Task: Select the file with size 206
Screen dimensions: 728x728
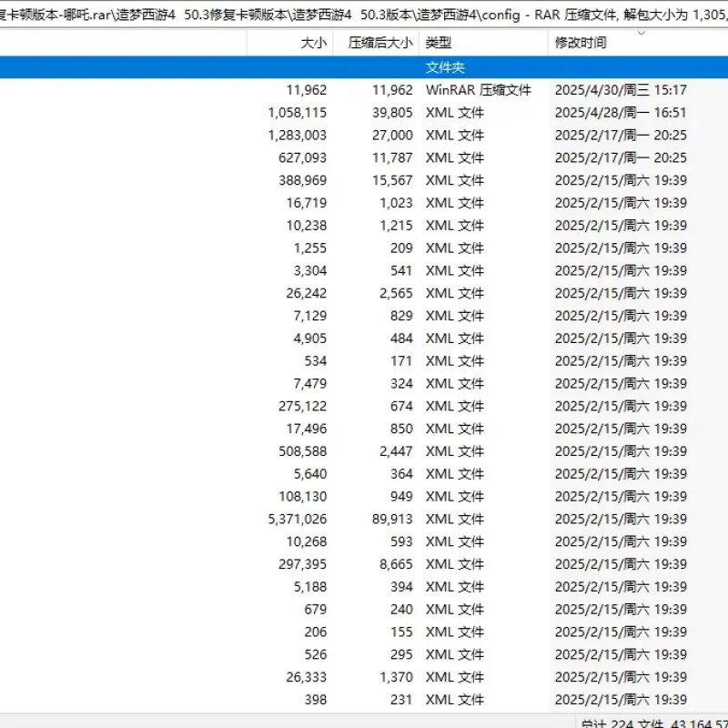Action: (x=316, y=632)
